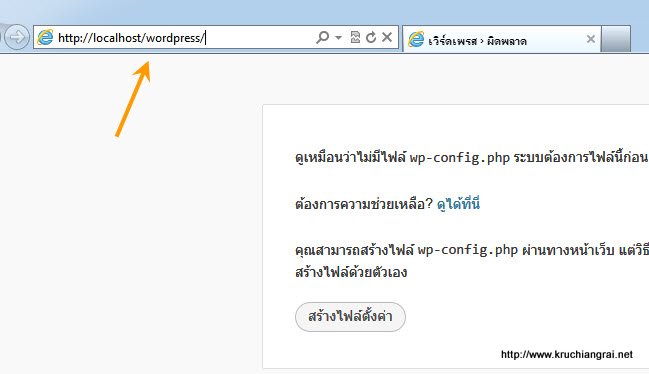Click the first wp-config.php text in the message

coord(459,158)
